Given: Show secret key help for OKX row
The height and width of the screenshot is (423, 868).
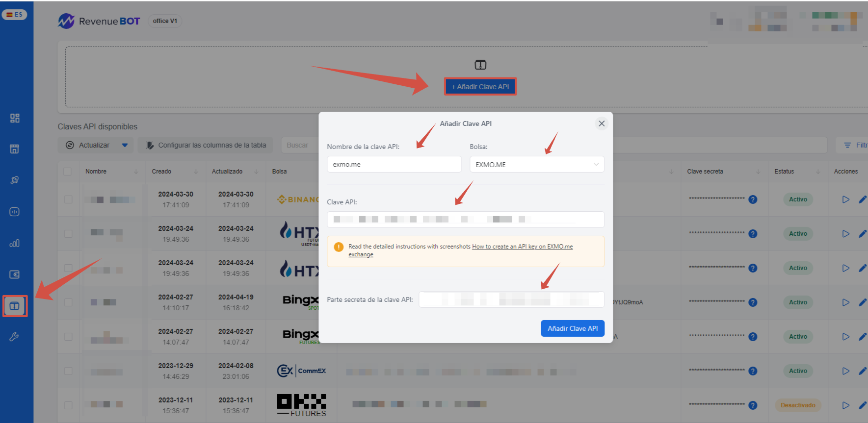Looking at the screenshot, I should (753, 405).
